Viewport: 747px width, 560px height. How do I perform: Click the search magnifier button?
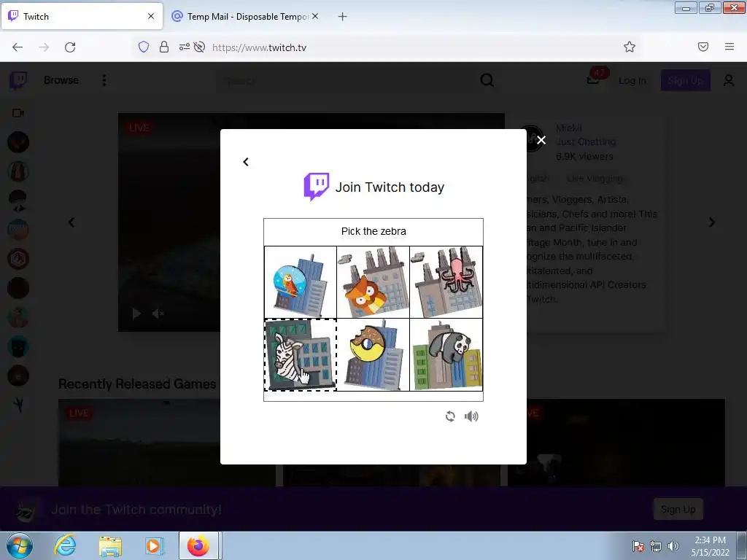coord(487,80)
